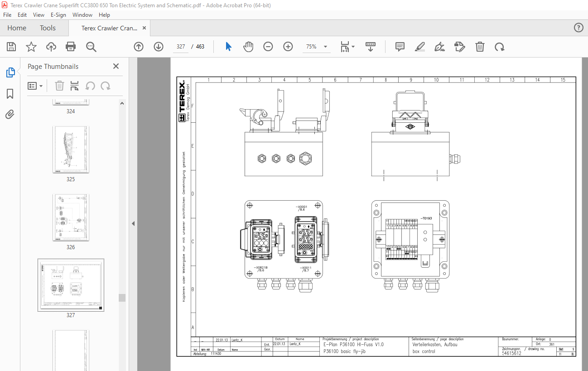The image size is (588, 371).
Task: Click the -X0011 connector label
Action: tap(305, 269)
